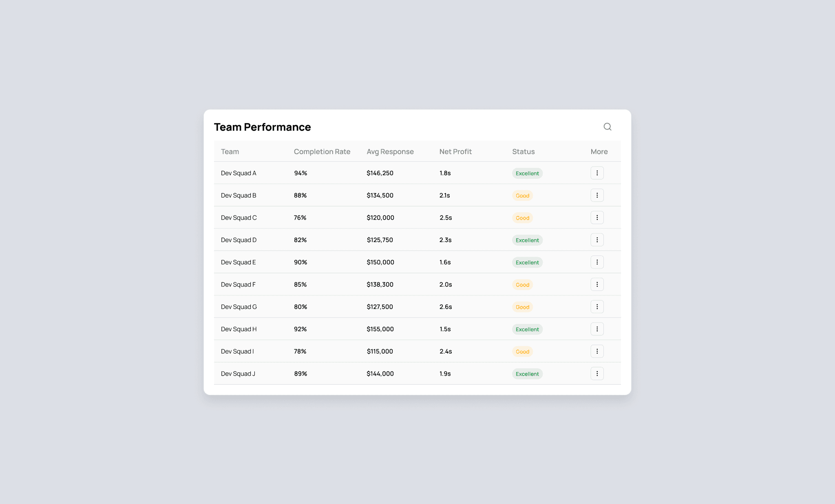Sort by the Completion Rate column header
The width and height of the screenshot is (835, 504).
click(x=322, y=152)
